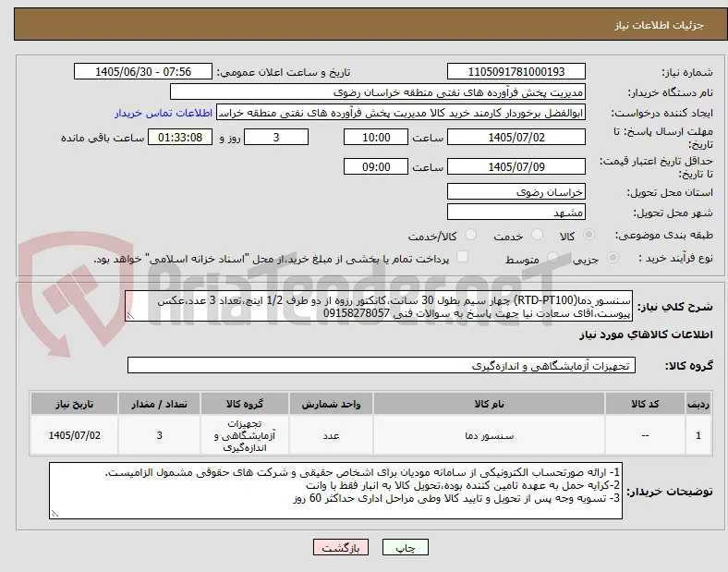Select the متوسط purchase type radio
This screenshot has height=572, width=728.
552,258
